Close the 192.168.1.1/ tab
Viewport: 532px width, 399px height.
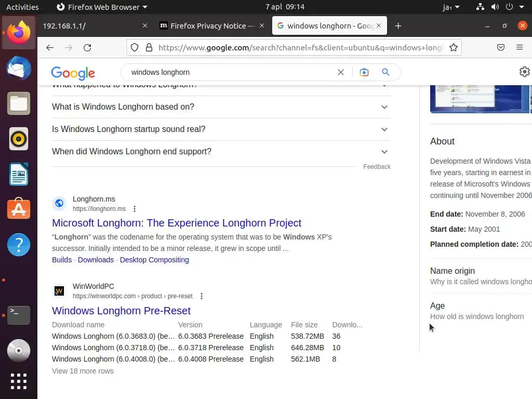click(145, 26)
